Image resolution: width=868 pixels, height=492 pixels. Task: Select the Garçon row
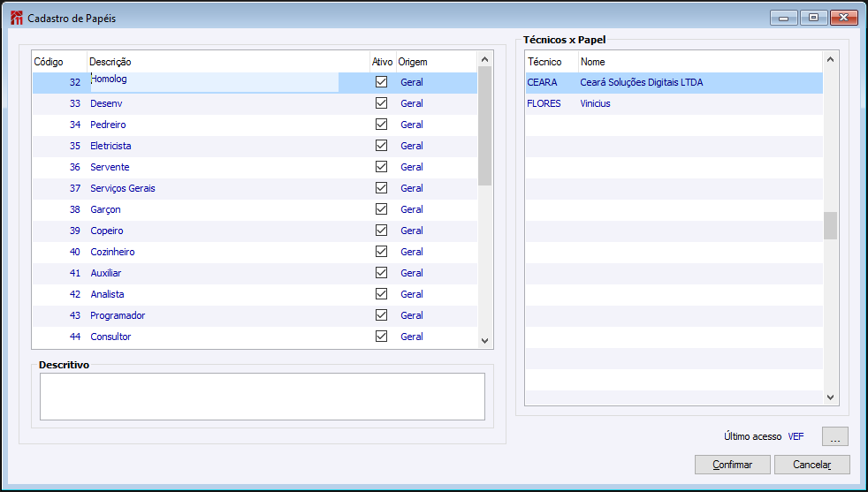pos(255,209)
